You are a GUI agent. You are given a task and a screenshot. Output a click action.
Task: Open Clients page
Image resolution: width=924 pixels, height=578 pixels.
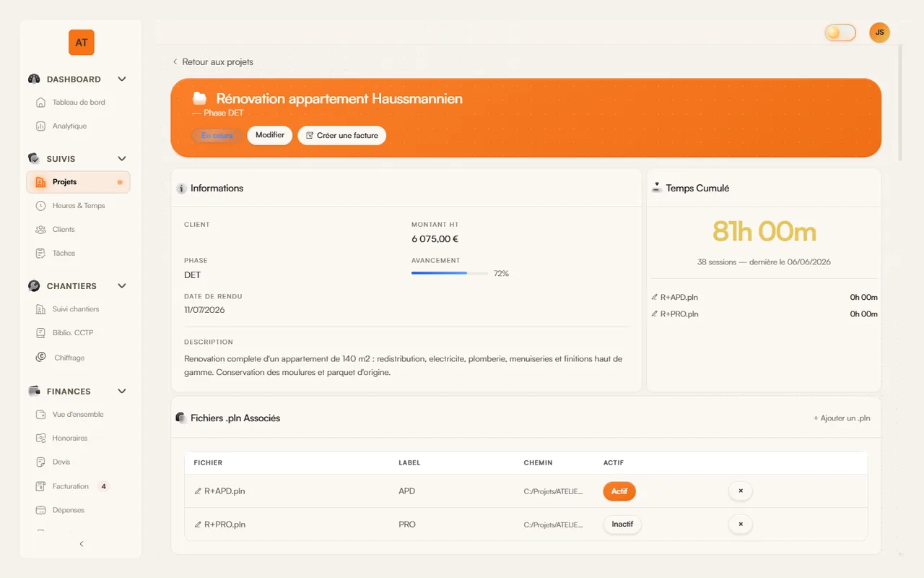coord(64,230)
